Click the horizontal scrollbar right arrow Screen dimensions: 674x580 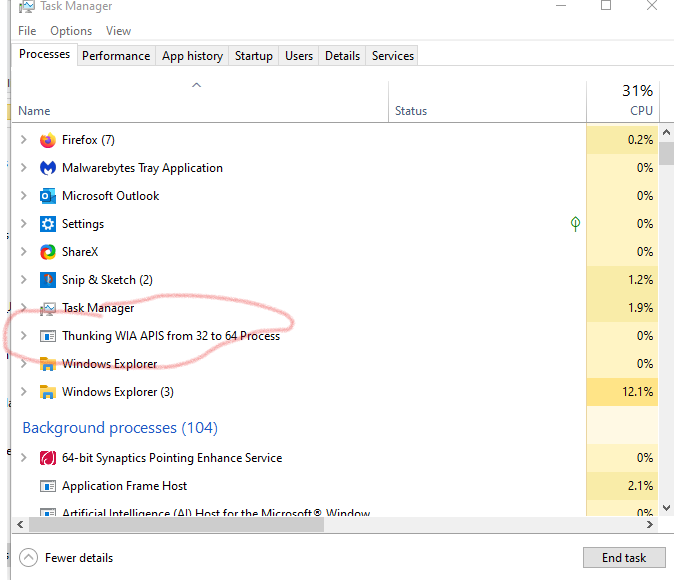[650, 525]
